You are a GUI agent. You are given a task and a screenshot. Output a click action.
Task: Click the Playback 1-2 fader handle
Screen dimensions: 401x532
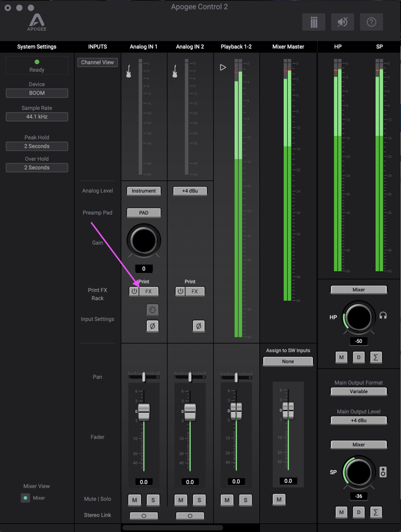click(236, 411)
